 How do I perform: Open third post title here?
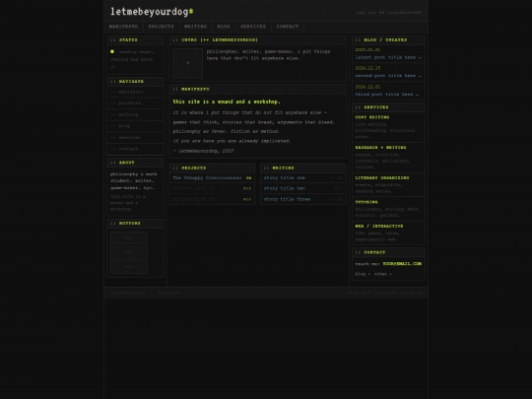point(387,95)
